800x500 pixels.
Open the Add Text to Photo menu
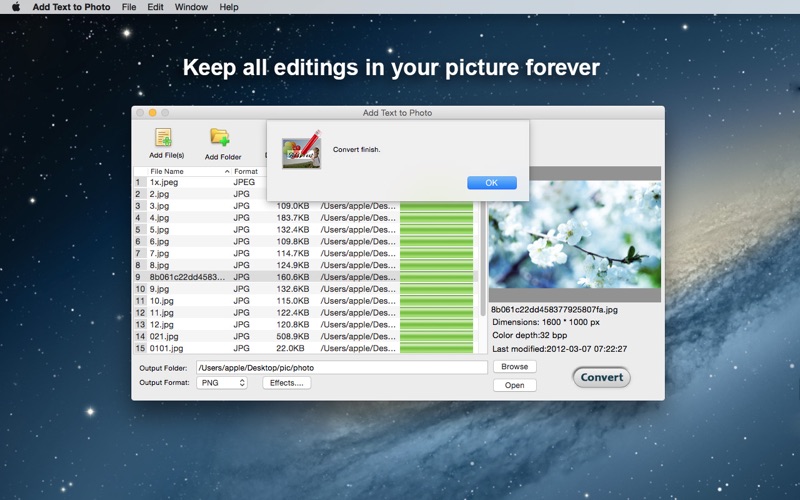[71, 7]
